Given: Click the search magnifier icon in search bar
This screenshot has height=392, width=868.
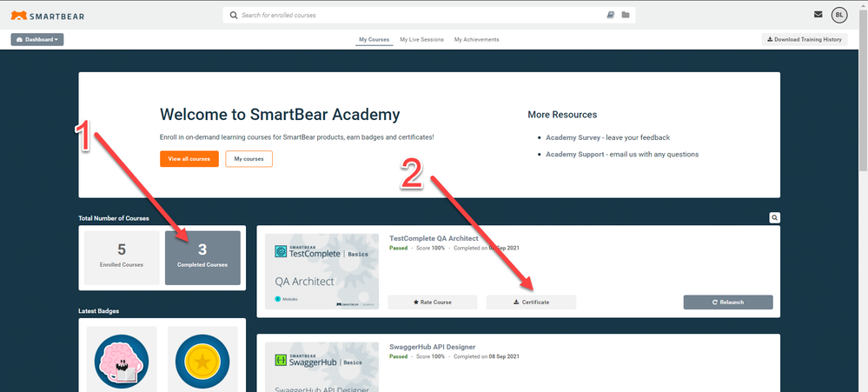Looking at the screenshot, I should [x=234, y=15].
